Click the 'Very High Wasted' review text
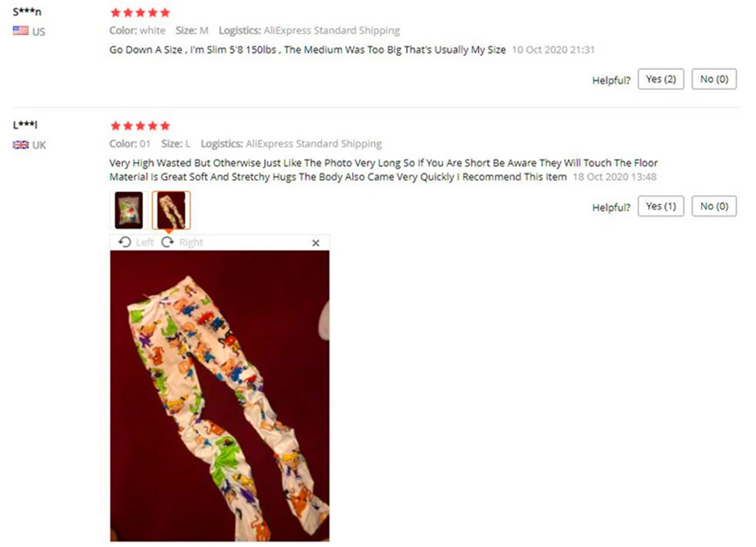 tap(383, 169)
